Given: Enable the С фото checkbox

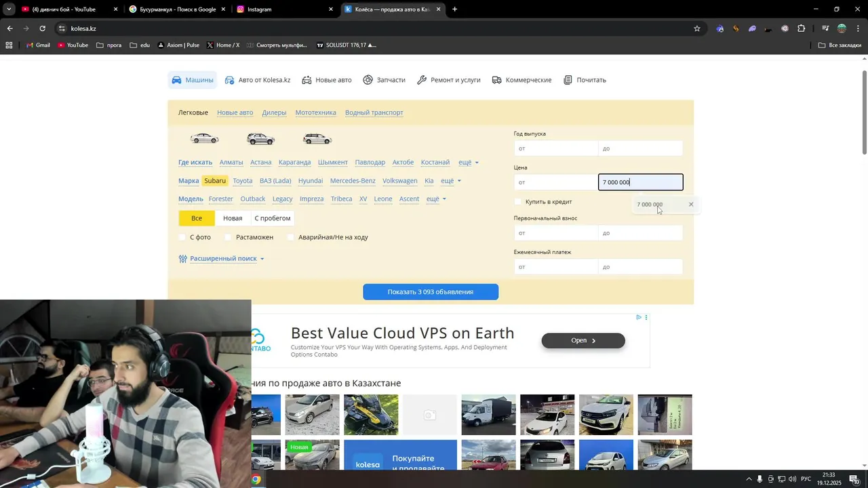Looking at the screenshot, I should (182, 237).
